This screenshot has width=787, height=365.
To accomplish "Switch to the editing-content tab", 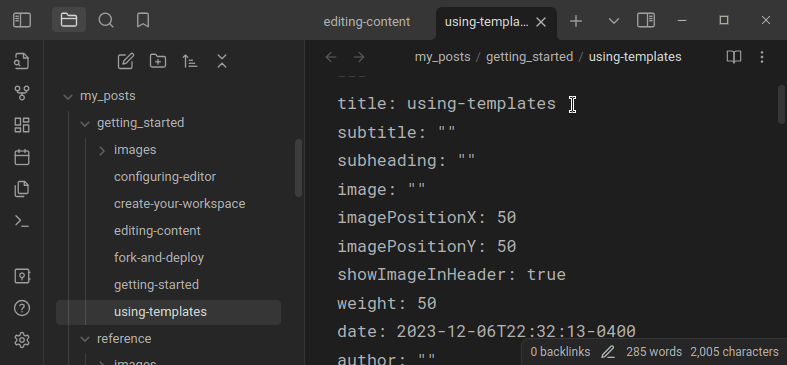I will [367, 22].
